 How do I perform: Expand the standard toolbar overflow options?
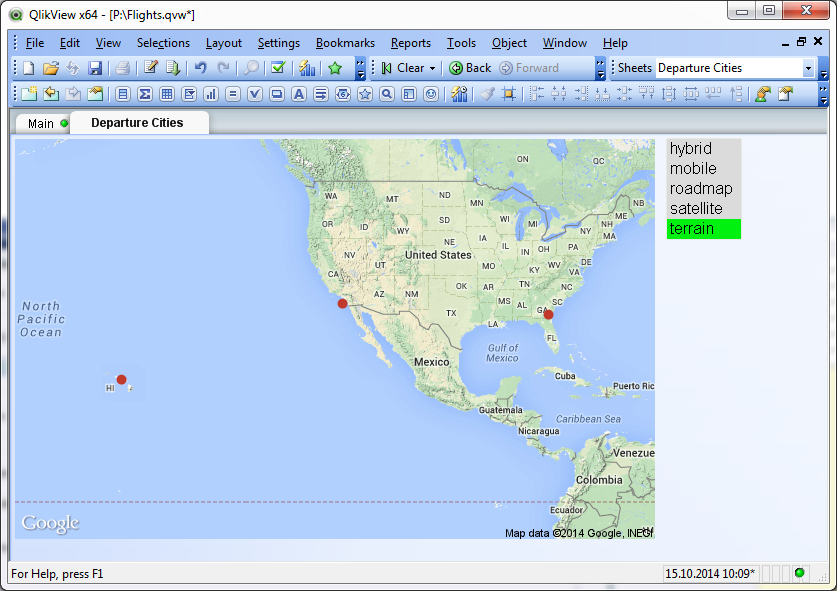point(360,68)
